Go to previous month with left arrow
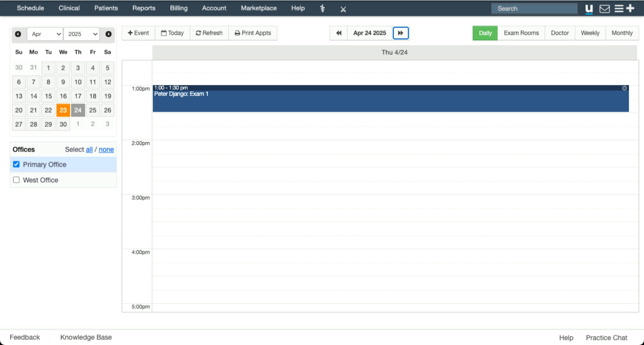 (18, 34)
